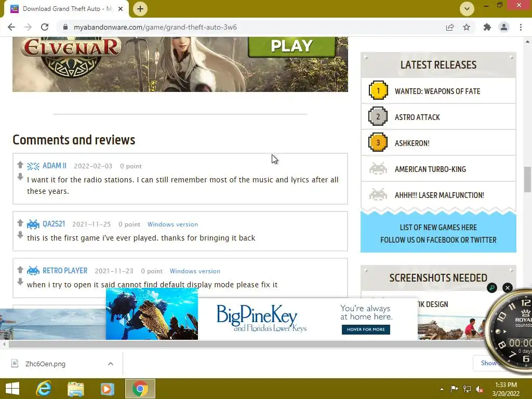This screenshot has width=532, height=399.
Task: Click RETRO PLAYER's invader avatar icon
Action: coord(33,271)
